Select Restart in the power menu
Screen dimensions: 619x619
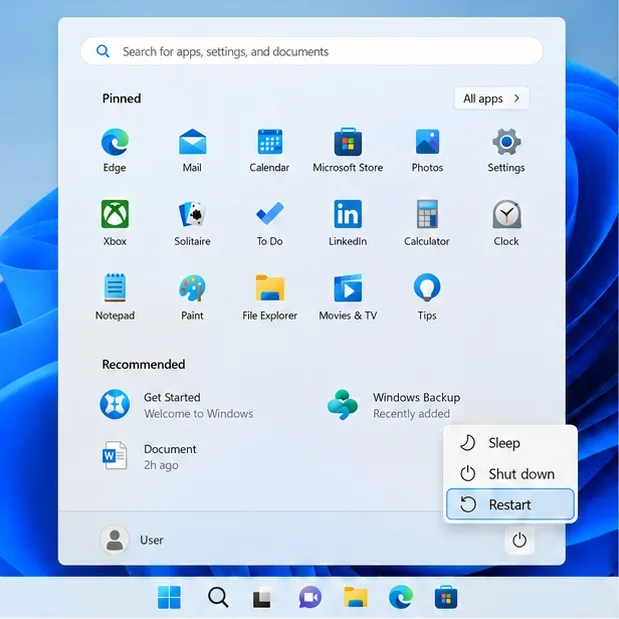click(x=510, y=504)
